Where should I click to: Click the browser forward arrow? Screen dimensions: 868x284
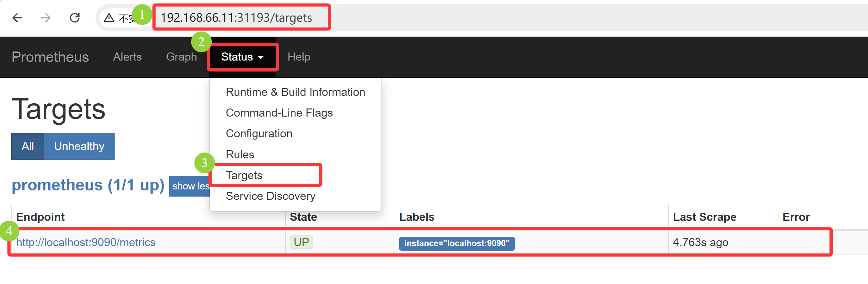click(x=46, y=17)
